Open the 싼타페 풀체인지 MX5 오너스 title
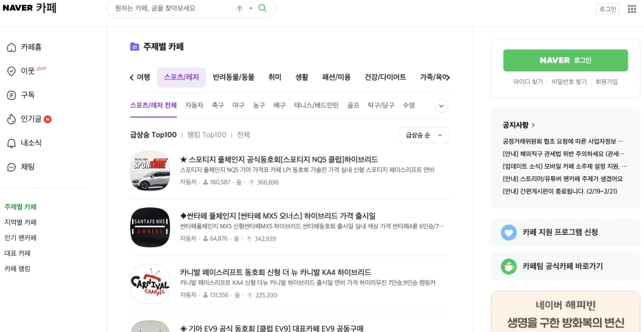The image size is (644, 332). 278,216
